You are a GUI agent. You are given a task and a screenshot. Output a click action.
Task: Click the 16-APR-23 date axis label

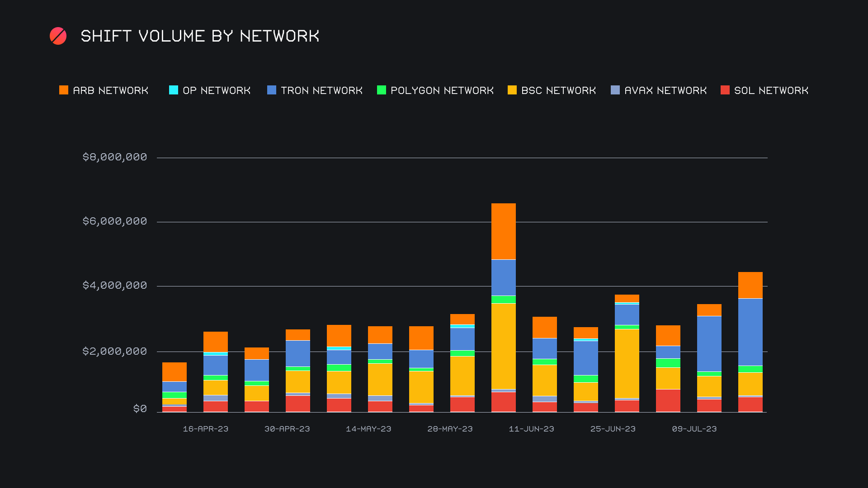pos(206,429)
